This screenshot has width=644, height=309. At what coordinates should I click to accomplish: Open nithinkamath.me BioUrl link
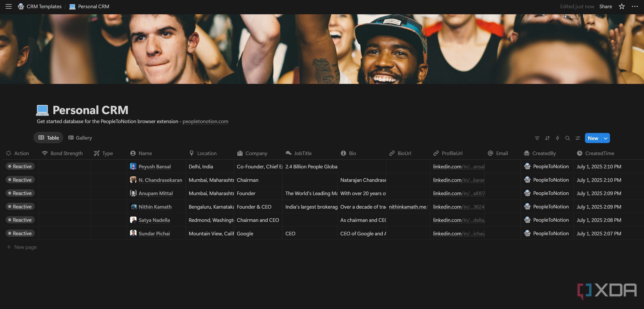tap(408, 207)
